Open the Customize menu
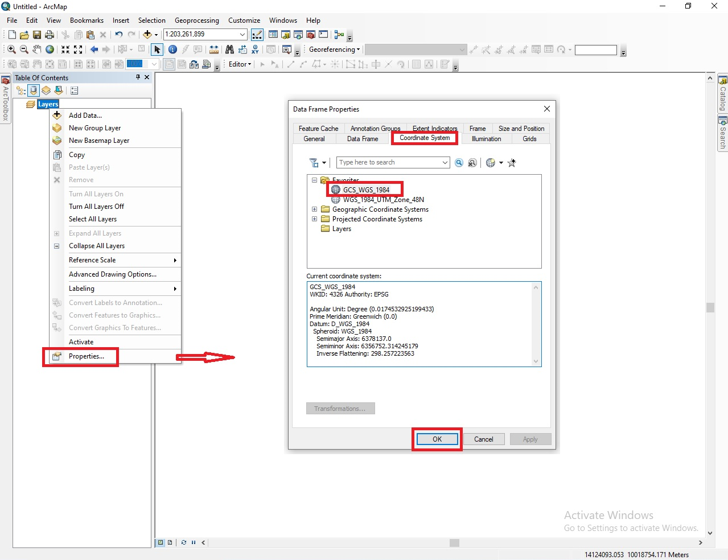Screen dimensions: 728x560 pos(244,20)
